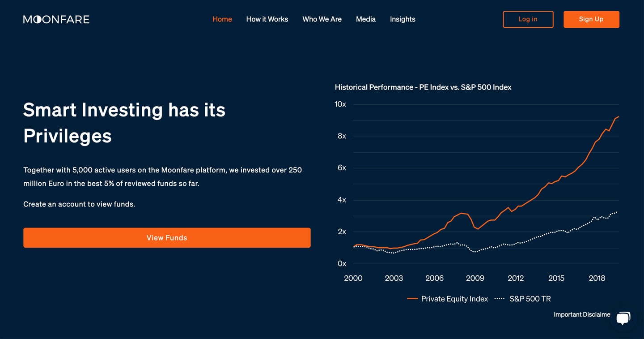Click the 2x y-axis label
This screenshot has width=644, height=339.
pyautogui.click(x=342, y=232)
